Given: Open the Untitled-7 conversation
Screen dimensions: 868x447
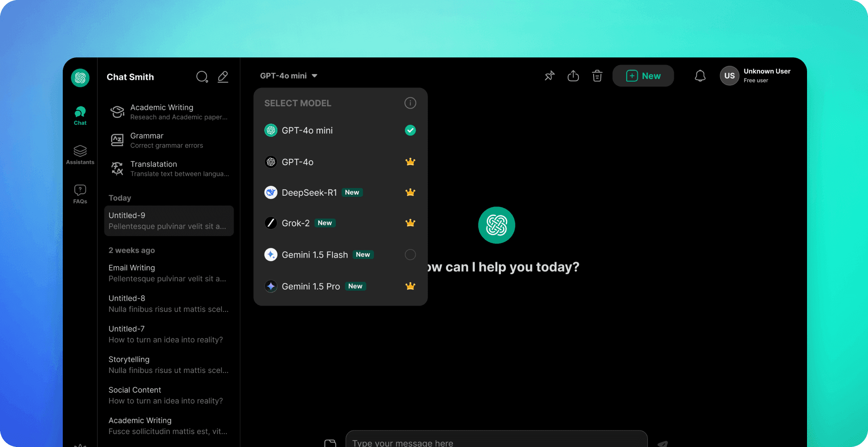Looking at the screenshot, I should point(169,334).
